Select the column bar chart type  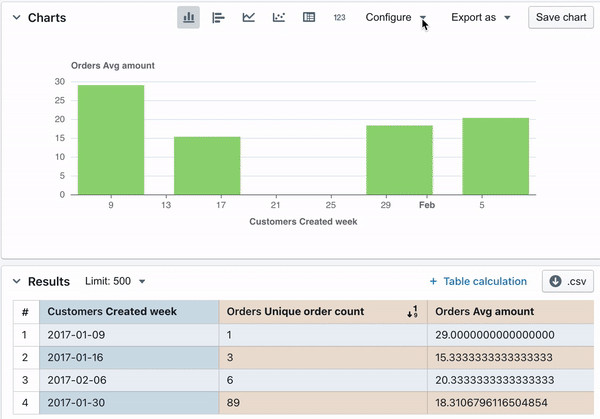[188, 18]
